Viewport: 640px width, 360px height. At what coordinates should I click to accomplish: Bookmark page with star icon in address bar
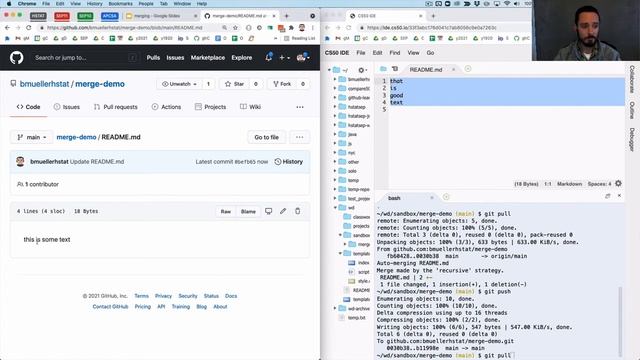click(x=236, y=27)
